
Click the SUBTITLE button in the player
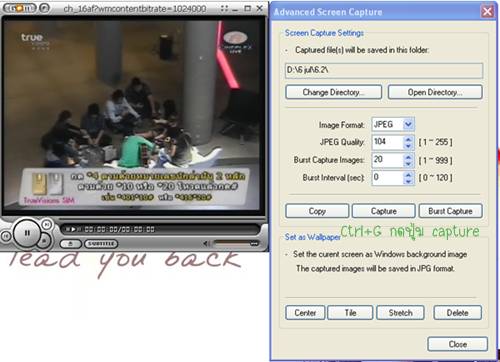pyautogui.click(x=101, y=244)
